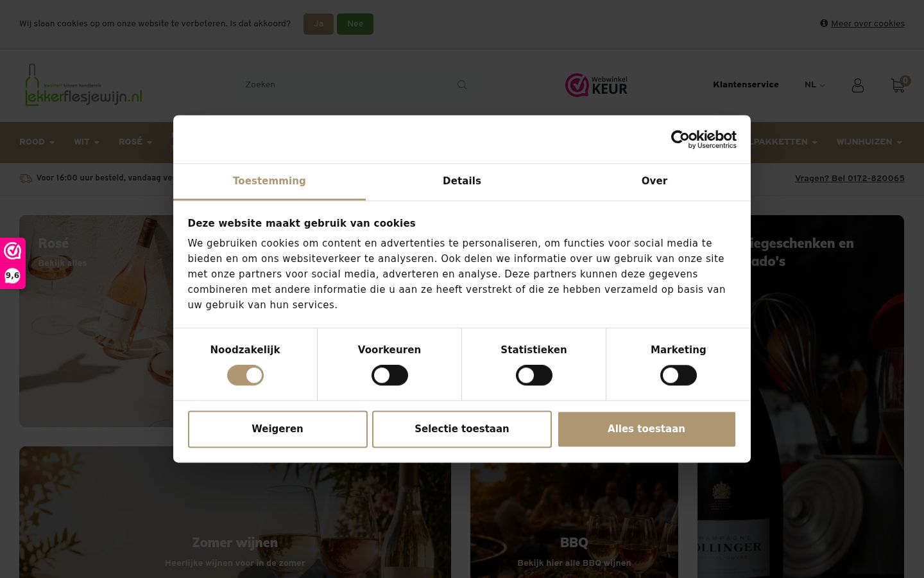Click the Cookiebot logo
The width and height of the screenshot is (924, 578).
pos(703,139)
